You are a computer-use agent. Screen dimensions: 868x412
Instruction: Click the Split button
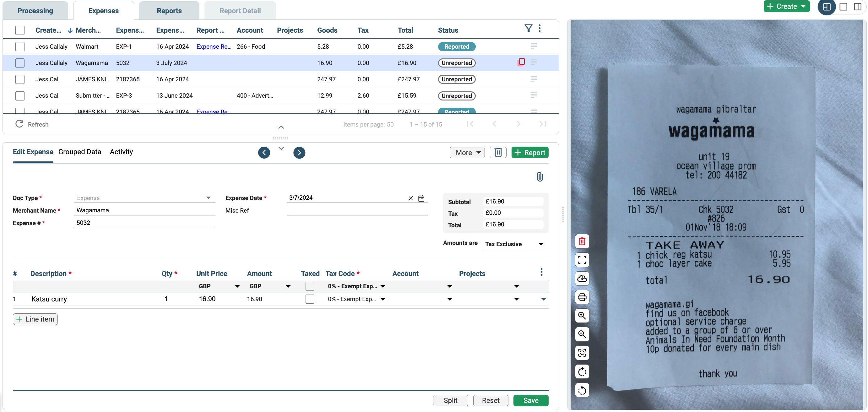pyautogui.click(x=450, y=401)
